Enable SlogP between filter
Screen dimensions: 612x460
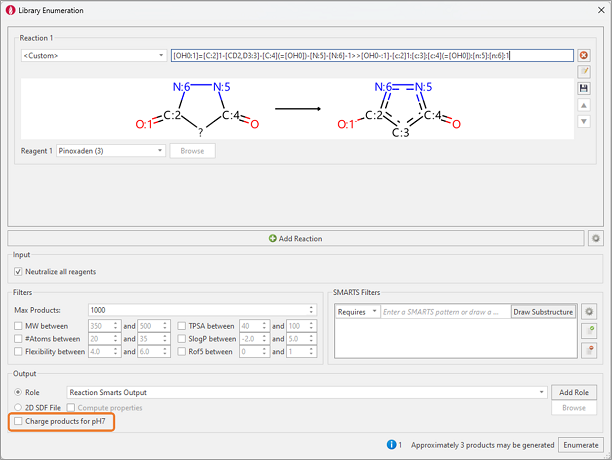pos(181,339)
